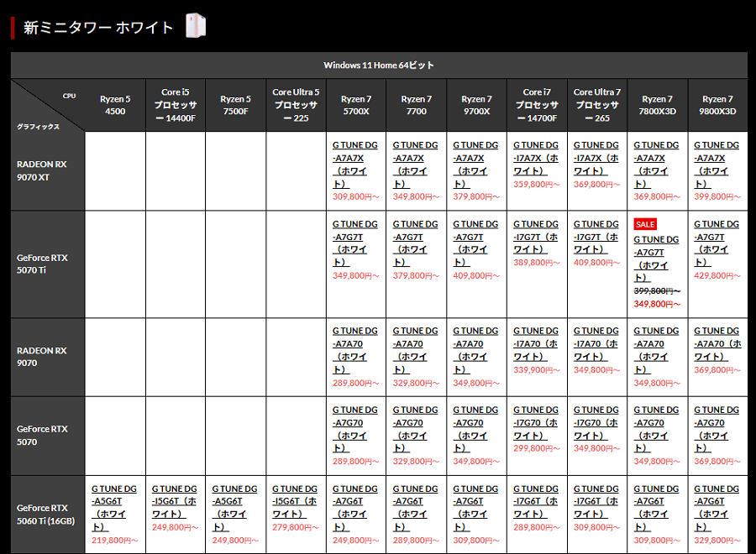Open RTX 5060 Ti DG-I5G6T under Core Ultra 5 225
Image resolution: width=756 pixels, height=554 pixels.
pyautogui.click(x=295, y=501)
